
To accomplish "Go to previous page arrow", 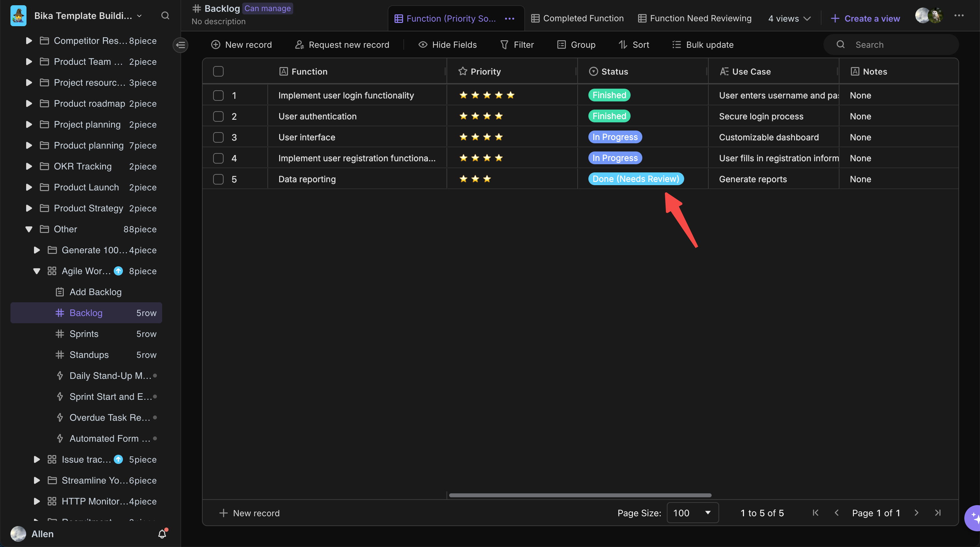I will (x=836, y=513).
